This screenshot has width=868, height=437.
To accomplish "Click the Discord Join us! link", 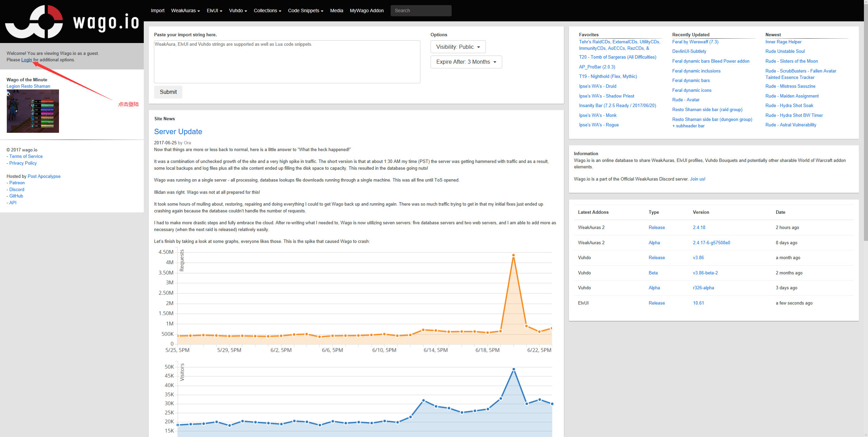I will coord(697,179).
